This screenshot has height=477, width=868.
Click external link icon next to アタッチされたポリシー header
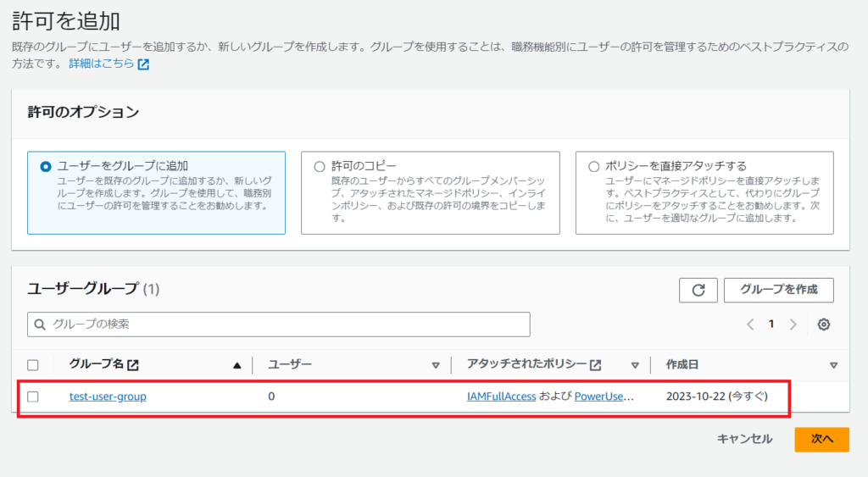click(596, 365)
